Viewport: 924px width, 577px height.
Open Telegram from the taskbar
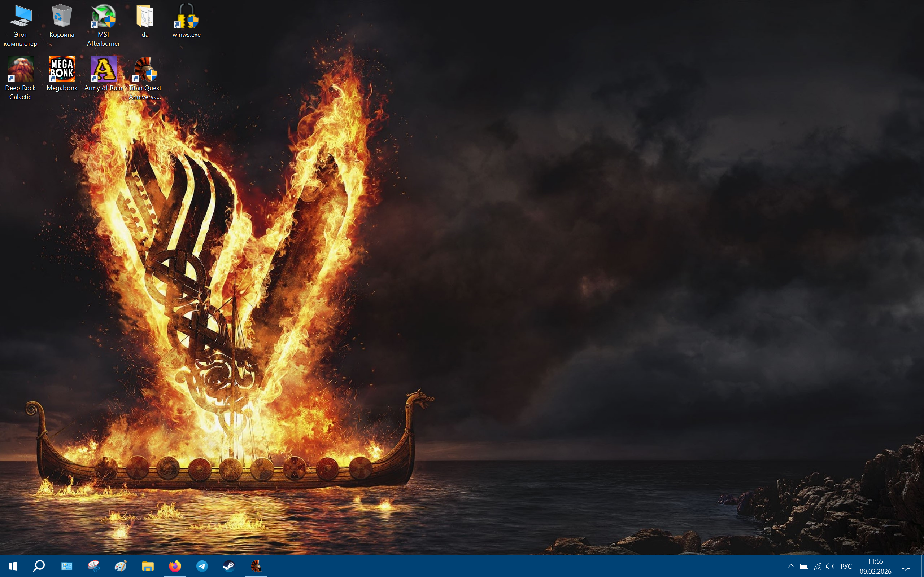pyautogui.click(x=202, y=566)
